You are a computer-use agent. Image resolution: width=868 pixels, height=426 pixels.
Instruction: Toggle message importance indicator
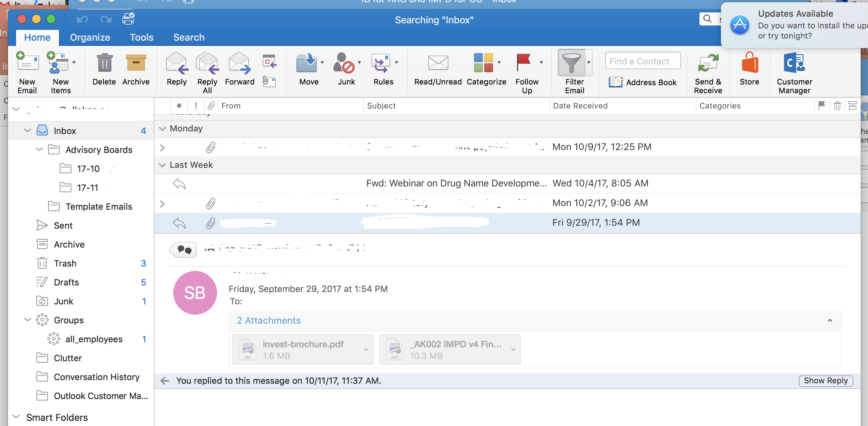click(x=194, y=105)
